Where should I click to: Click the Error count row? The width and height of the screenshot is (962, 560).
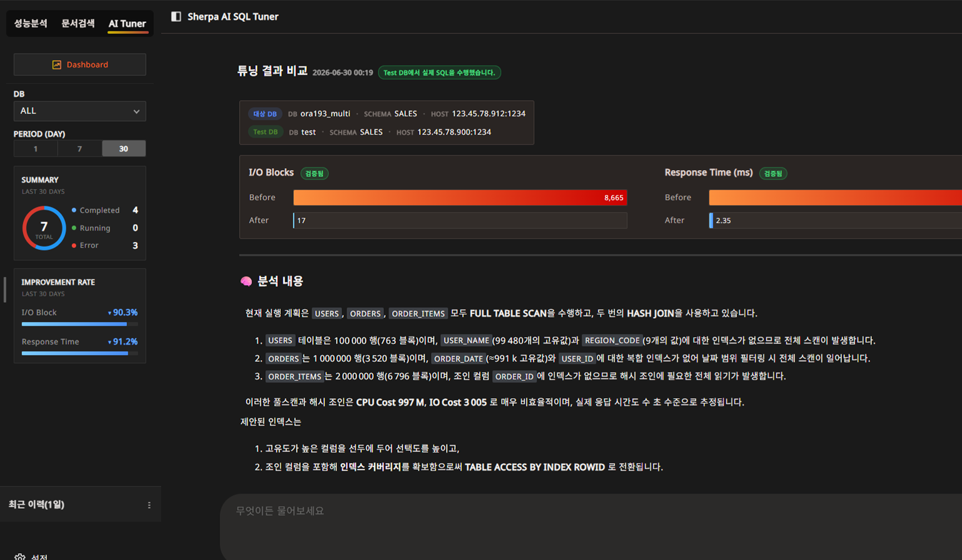[x=105, y=245]
